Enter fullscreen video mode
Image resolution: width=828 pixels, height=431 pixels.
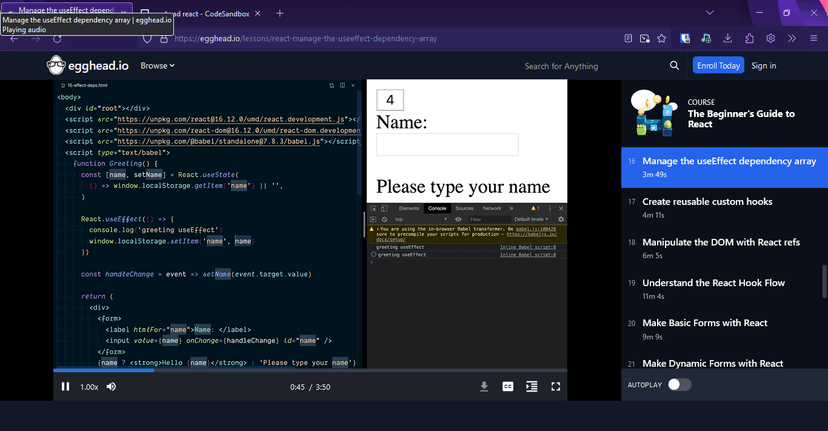(556, 387)
